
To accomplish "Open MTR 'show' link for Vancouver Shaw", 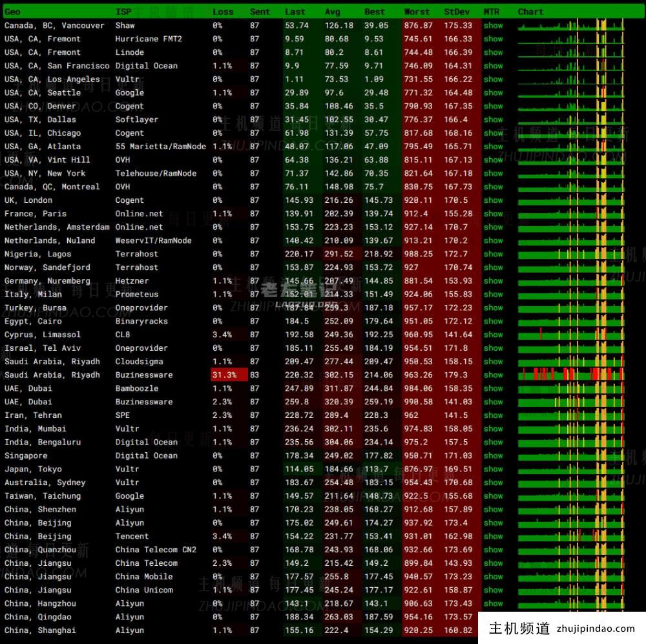I will click(x=493, y=25).
